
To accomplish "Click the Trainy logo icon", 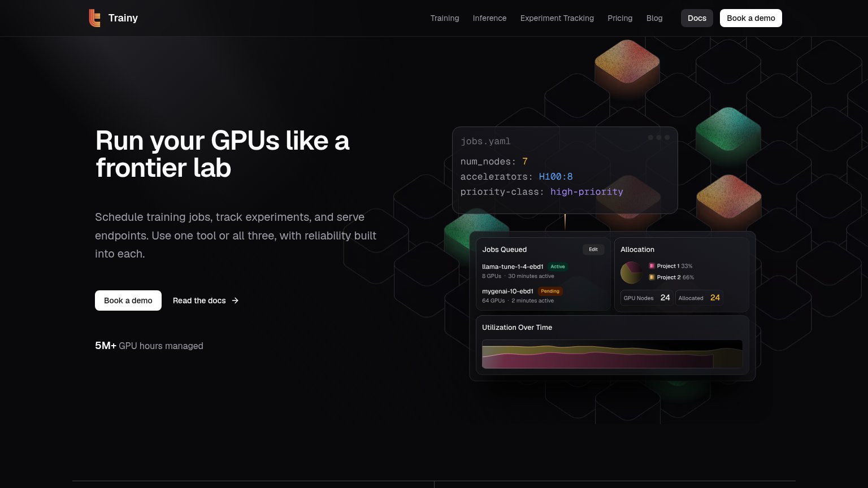I will click(x=95, y=18).
